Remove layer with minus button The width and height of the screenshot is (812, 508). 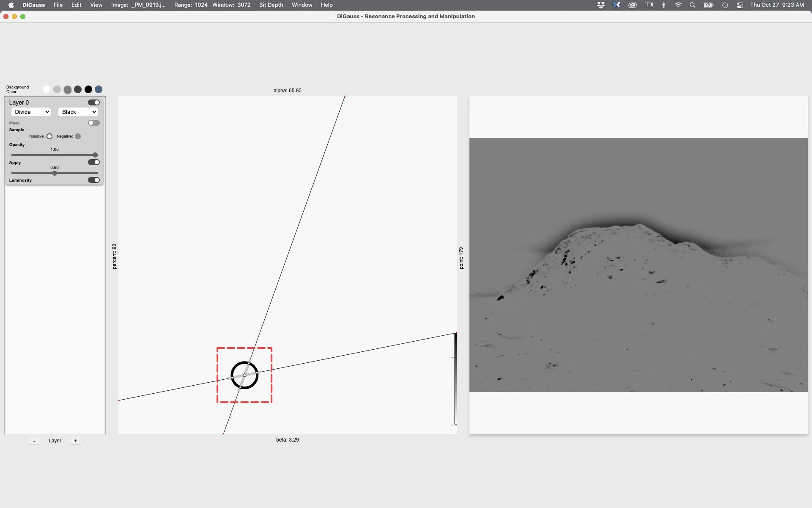[34, 441]
